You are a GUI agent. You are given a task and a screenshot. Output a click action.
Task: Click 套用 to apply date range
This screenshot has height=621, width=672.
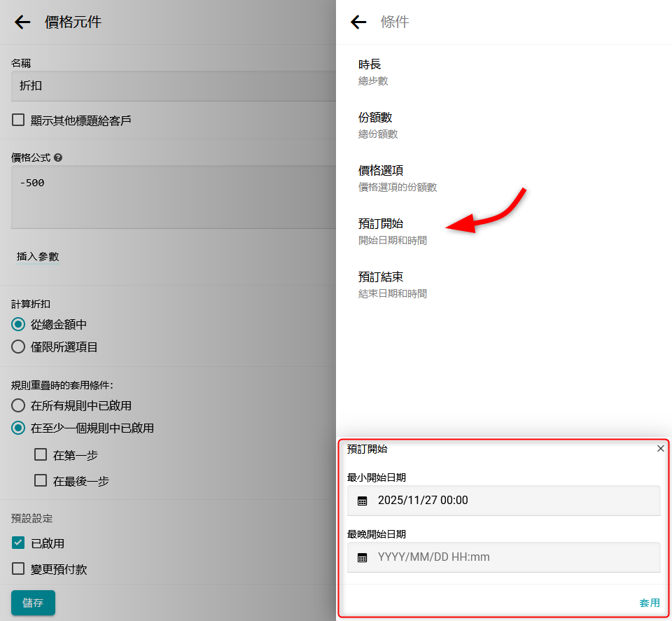click(x=649, y=603)
